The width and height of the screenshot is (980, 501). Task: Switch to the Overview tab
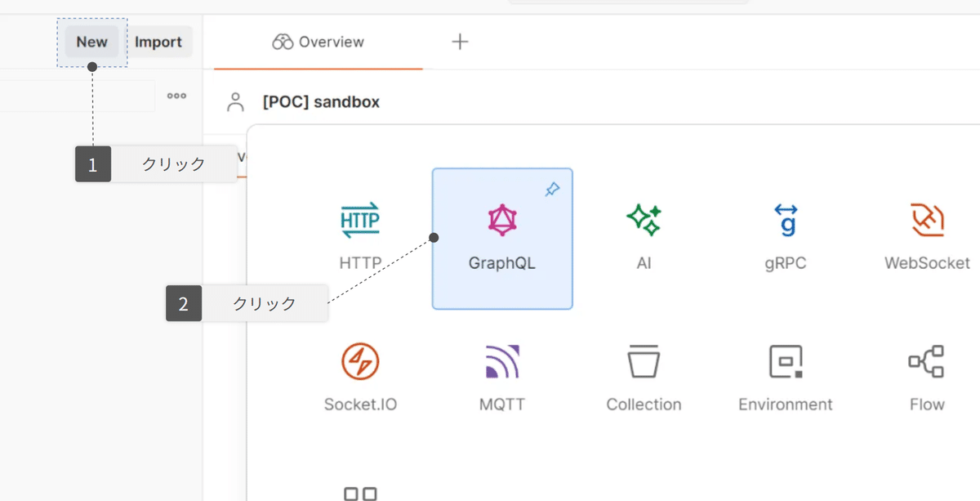click(318, 41)
